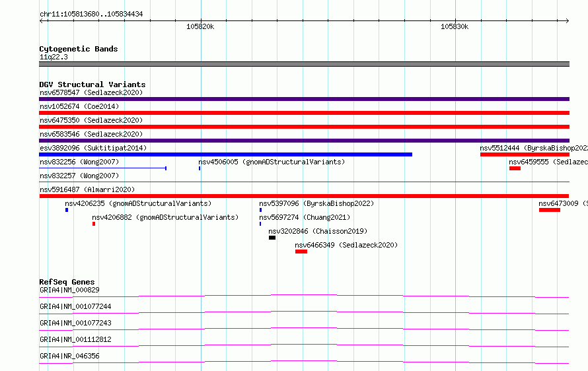Click the 11q22.3 band label
Screen dimensions: 588x371
coord(54,57)
